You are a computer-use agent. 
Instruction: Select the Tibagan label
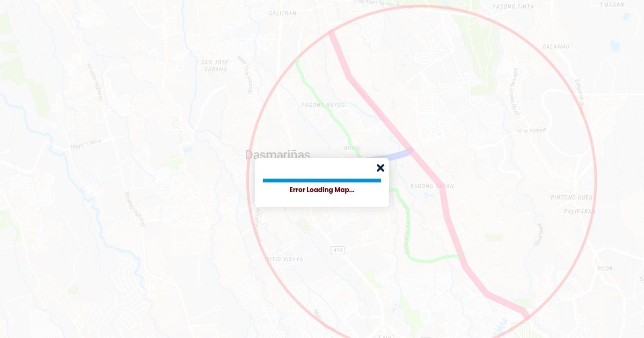(x=612, y=5)
